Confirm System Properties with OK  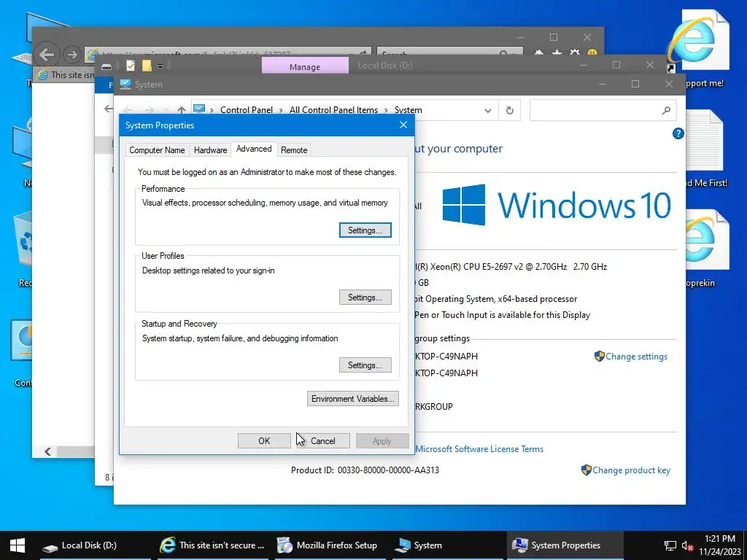click(264, 441)
